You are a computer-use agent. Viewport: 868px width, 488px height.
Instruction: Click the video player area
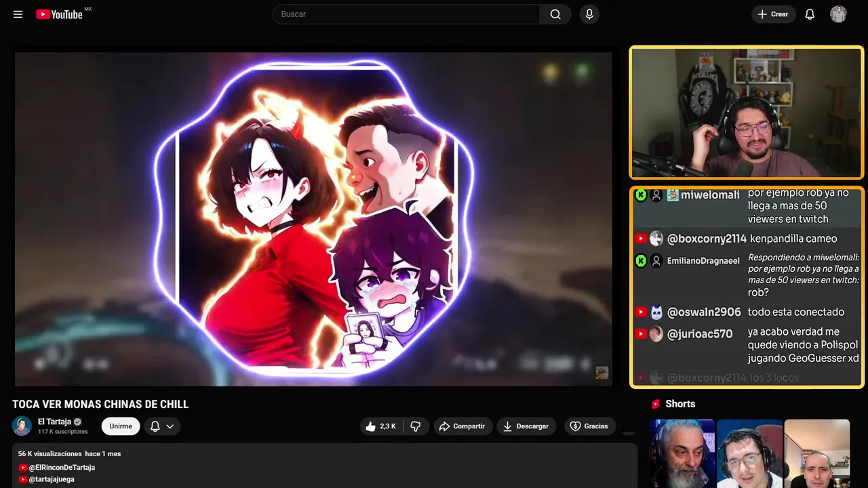click(x=313, y=219)
